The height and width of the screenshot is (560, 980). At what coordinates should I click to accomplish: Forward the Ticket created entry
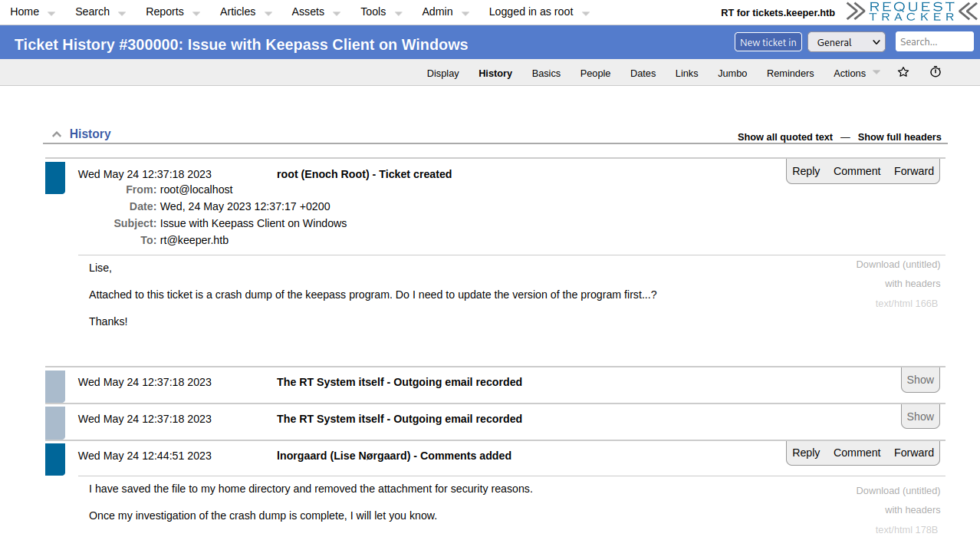click(914, 171)
